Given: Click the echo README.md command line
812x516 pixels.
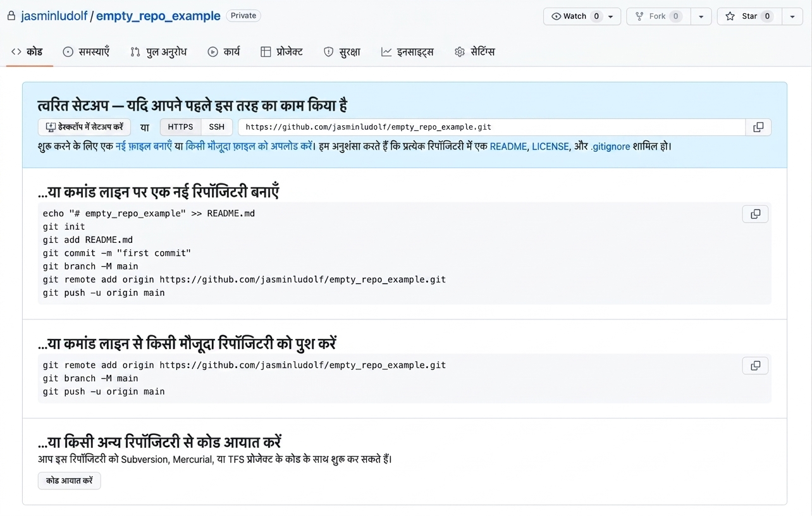Looking at the screenshot, I should coord(149,213).
